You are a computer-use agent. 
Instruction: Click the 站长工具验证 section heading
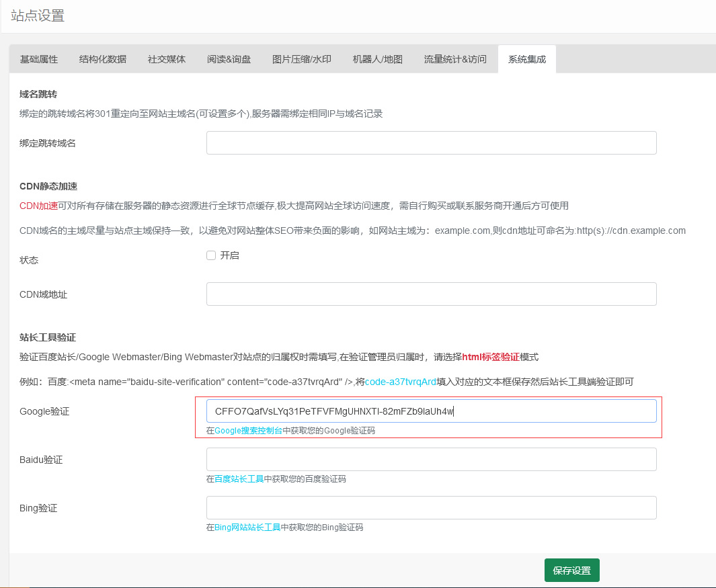(48, 337)
